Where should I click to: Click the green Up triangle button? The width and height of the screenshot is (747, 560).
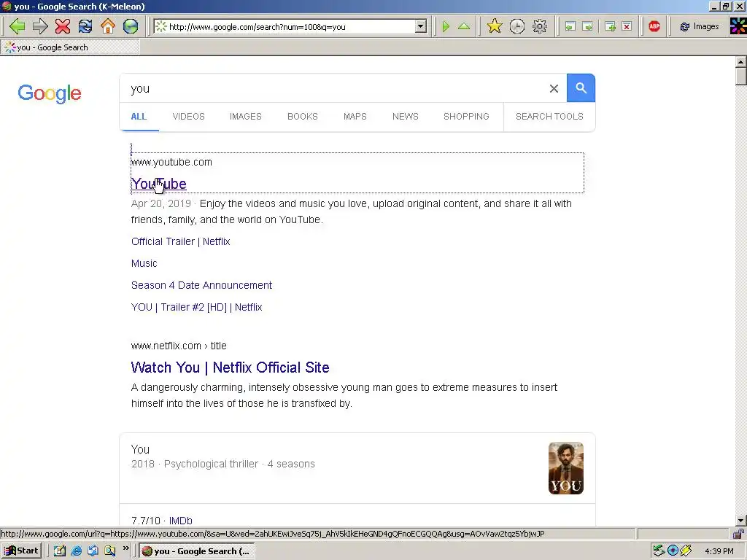(x=464, y=26)
